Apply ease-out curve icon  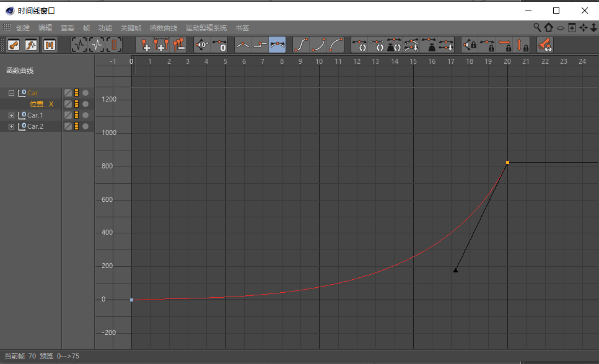tap(336, 45)
